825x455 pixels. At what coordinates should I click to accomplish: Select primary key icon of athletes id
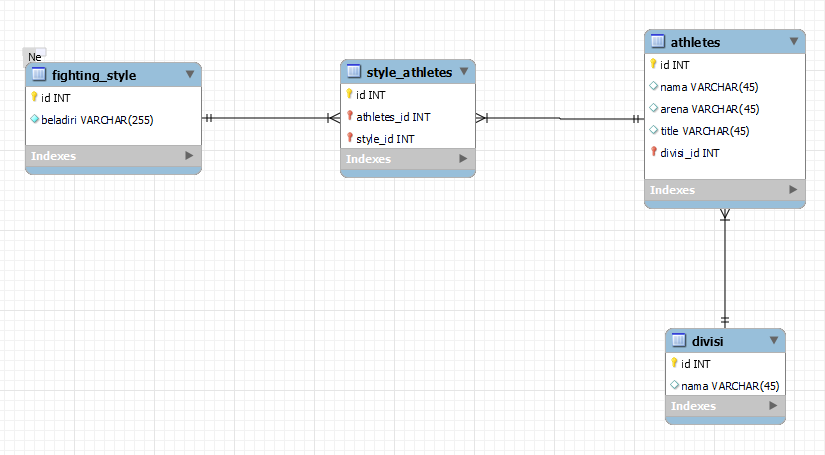click(x=653, y=64)
